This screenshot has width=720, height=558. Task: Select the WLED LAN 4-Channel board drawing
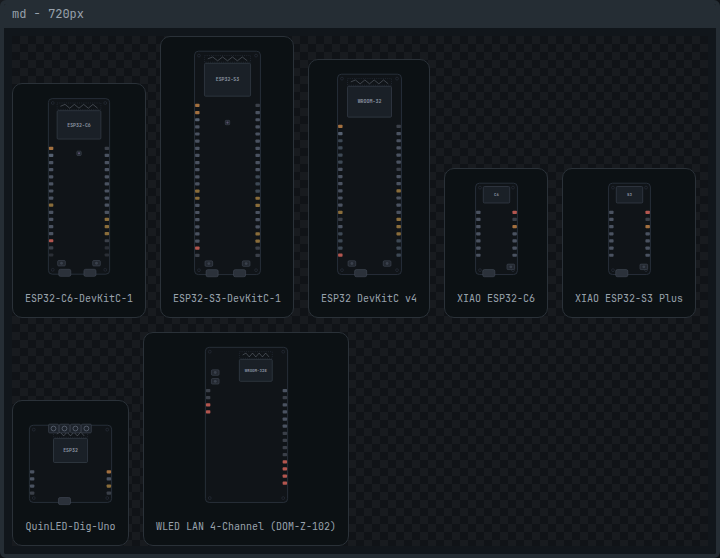pyautogui.click(x=247, y=425)
